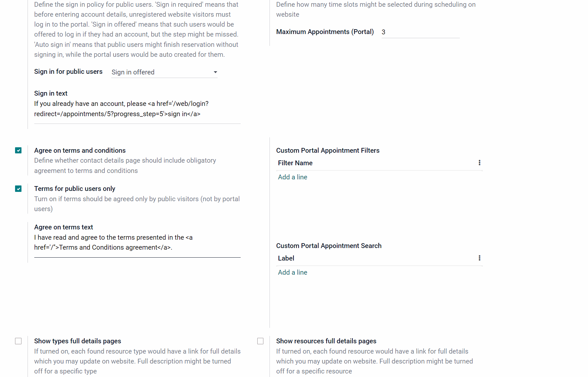
Task: Open Label column options kebab menu
Action: (479, 258)
